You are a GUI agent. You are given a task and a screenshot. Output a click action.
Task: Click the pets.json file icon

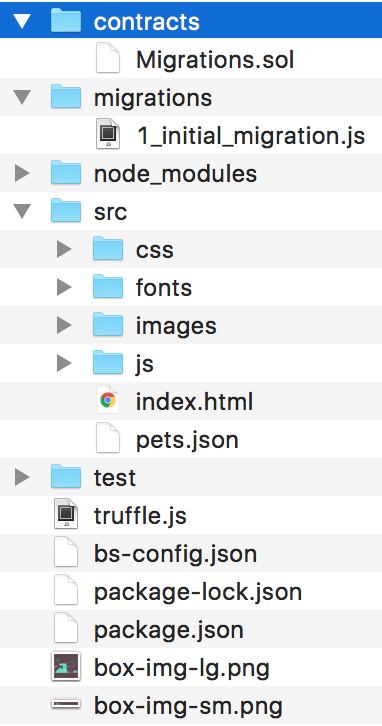pos(108,438)
